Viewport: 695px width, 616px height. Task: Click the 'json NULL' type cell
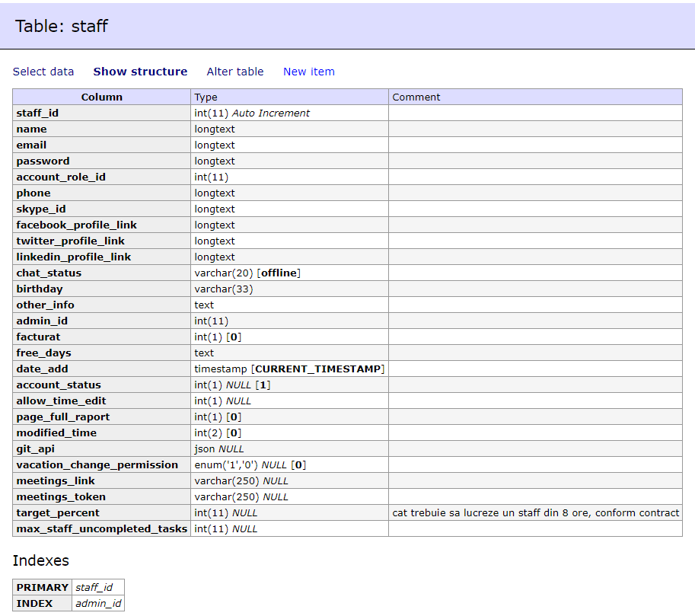pyautogui.click(x=289, y=448)
